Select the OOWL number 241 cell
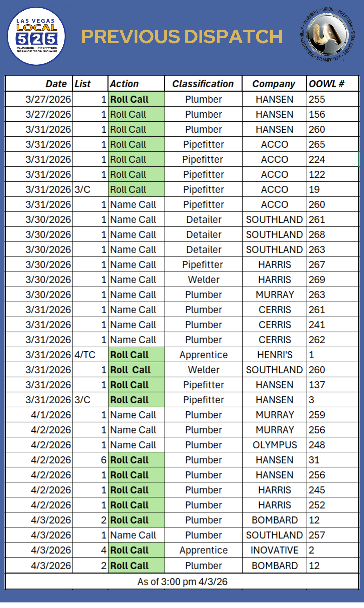364x608 pixels. (x=317, y=325)
